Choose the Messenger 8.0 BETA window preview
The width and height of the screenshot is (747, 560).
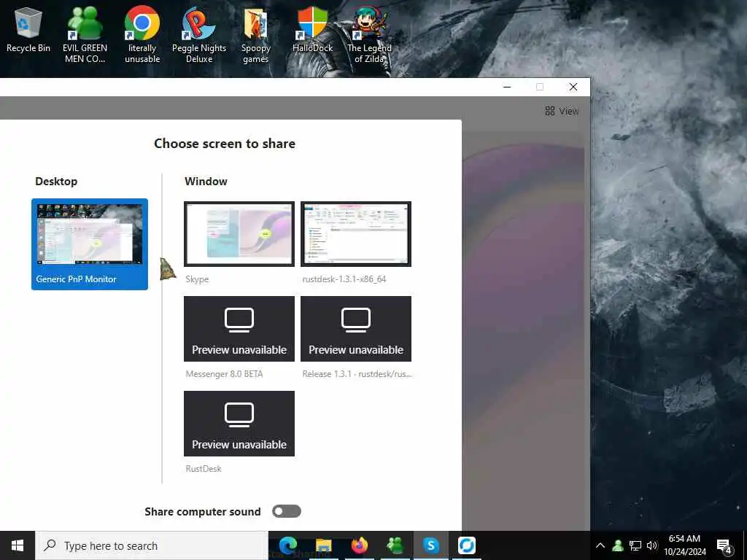point(239,329)
